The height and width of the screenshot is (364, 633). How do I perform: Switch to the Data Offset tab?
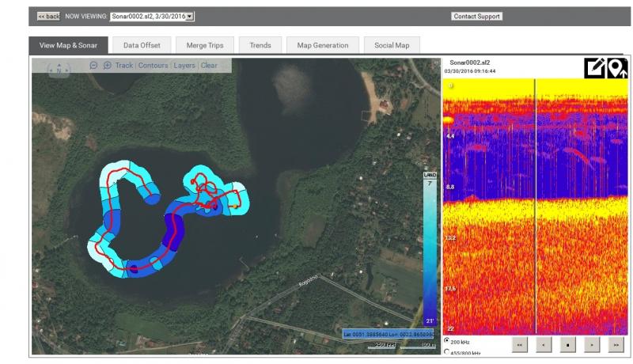point(142,45)
